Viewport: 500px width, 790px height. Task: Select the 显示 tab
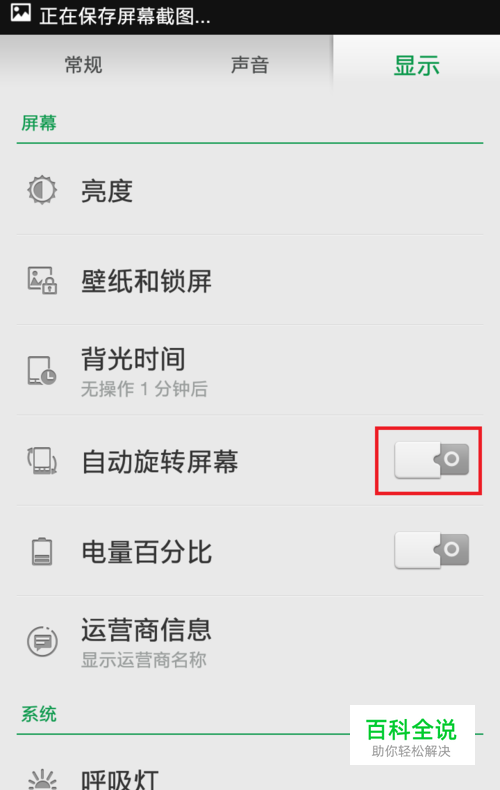point(416,64)
